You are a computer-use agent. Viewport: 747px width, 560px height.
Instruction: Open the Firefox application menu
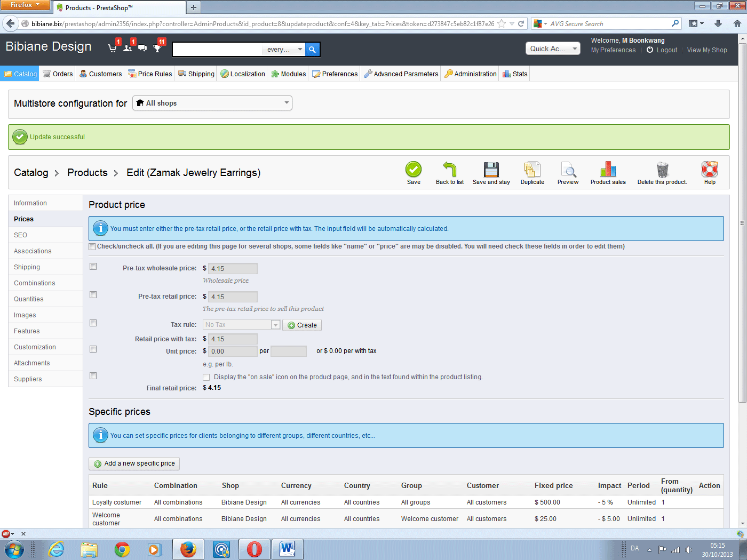click(25, 5)
